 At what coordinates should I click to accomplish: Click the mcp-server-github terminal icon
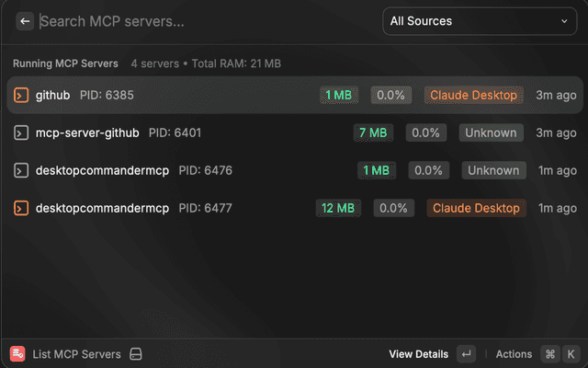tap(20, 132)
